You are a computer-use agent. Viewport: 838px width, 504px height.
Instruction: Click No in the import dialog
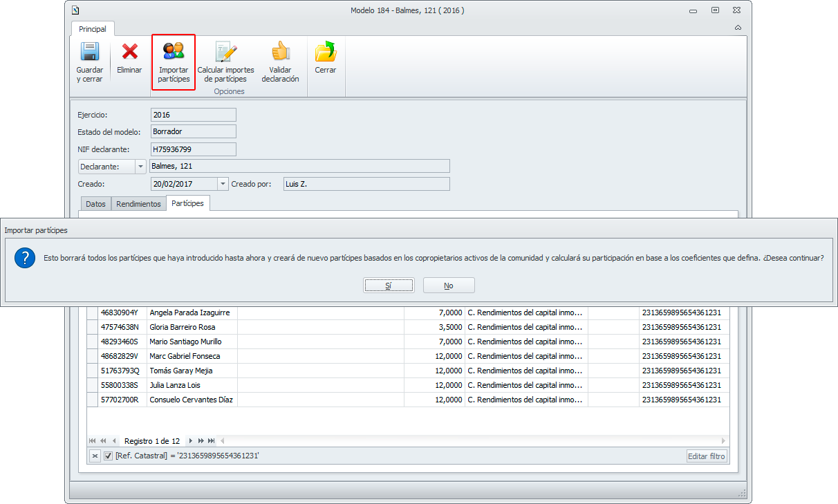coord(449,286)
